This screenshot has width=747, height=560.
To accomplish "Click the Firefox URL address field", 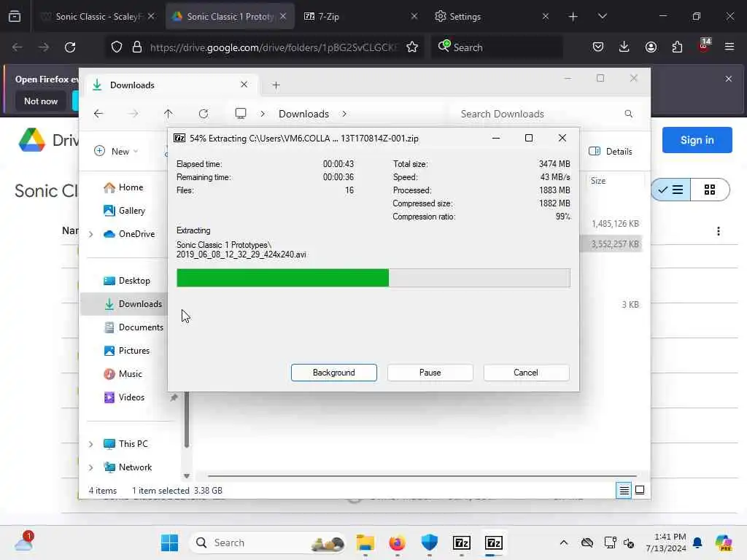I will 273,47.
